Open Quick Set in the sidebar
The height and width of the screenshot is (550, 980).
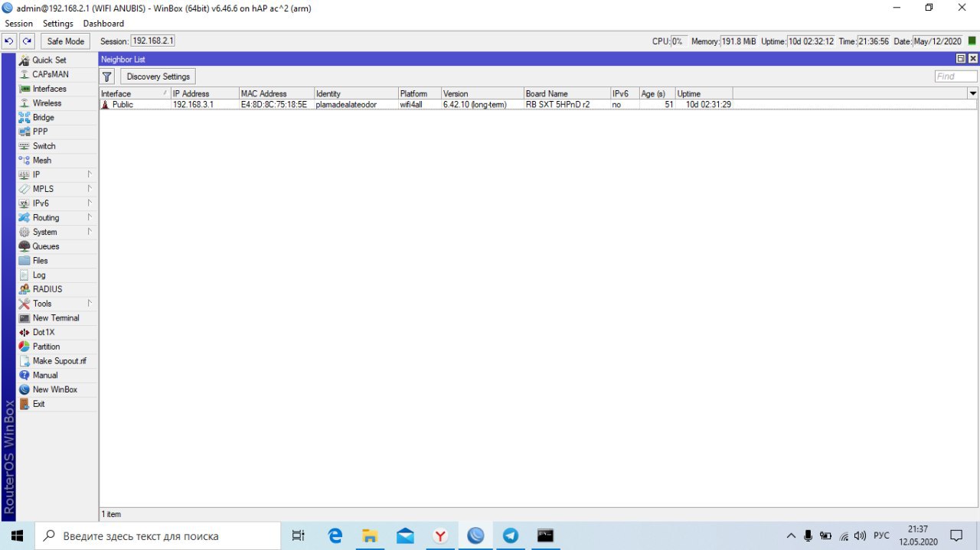[x=57, y=60]
